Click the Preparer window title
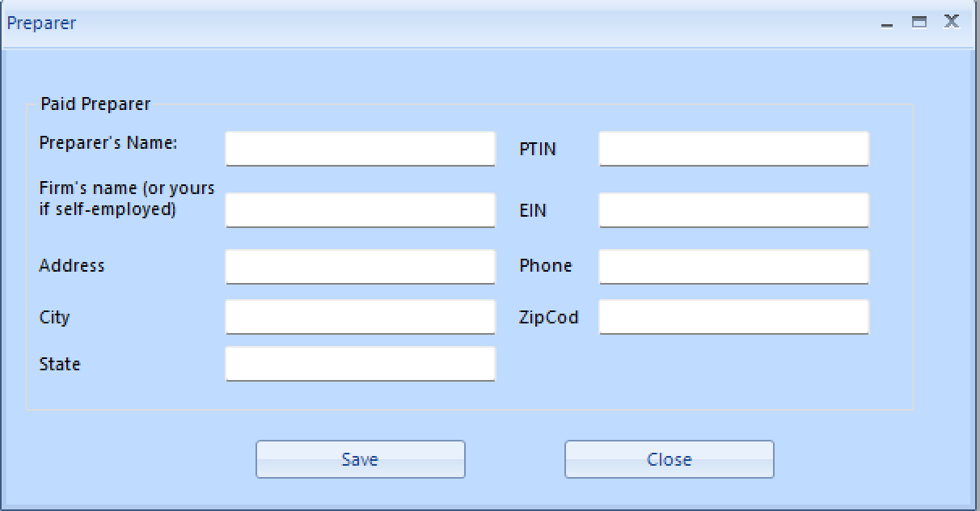Viewport: 980px width, 511px height. point(41,23)
